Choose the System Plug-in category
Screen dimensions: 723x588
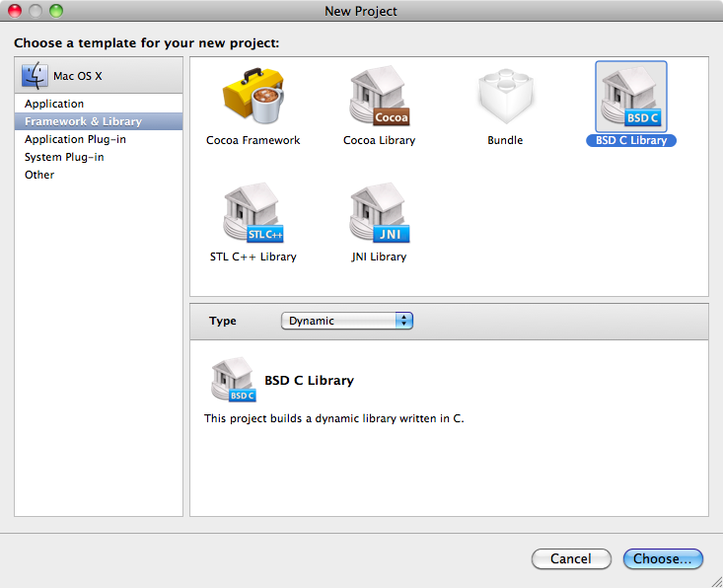click(x=99, y=157)
